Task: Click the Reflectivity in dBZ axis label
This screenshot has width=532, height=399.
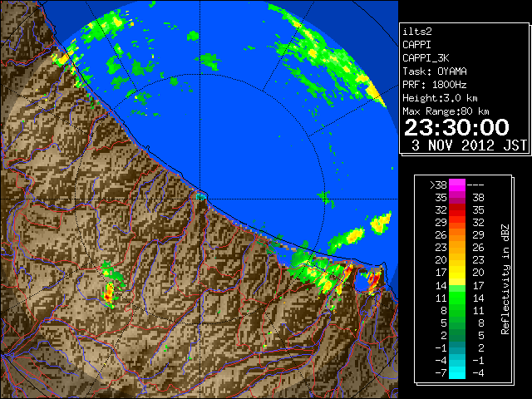Action: click(505, 279)
